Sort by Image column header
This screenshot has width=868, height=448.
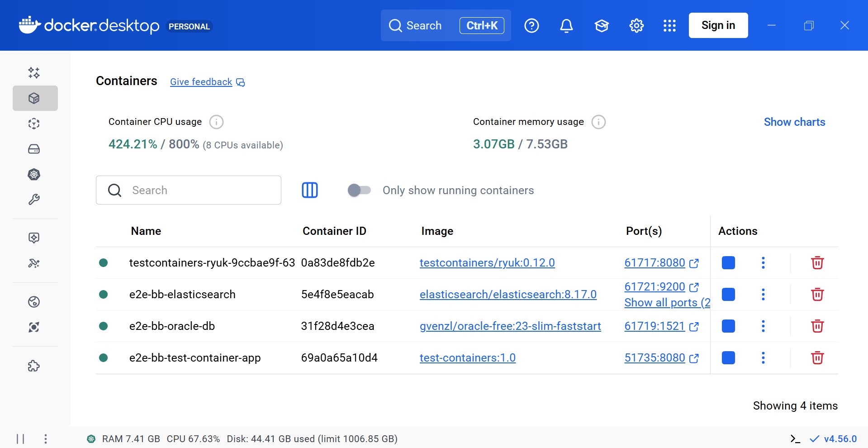point(437,231)
